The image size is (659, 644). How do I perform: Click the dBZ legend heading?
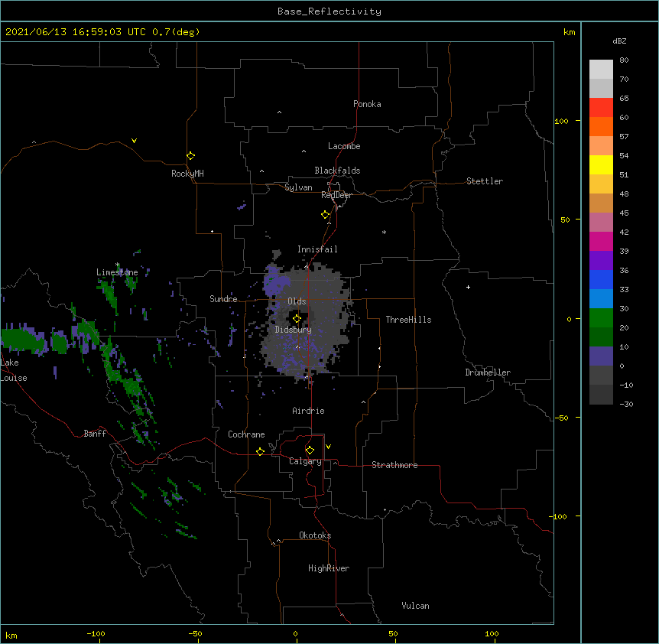619,41
